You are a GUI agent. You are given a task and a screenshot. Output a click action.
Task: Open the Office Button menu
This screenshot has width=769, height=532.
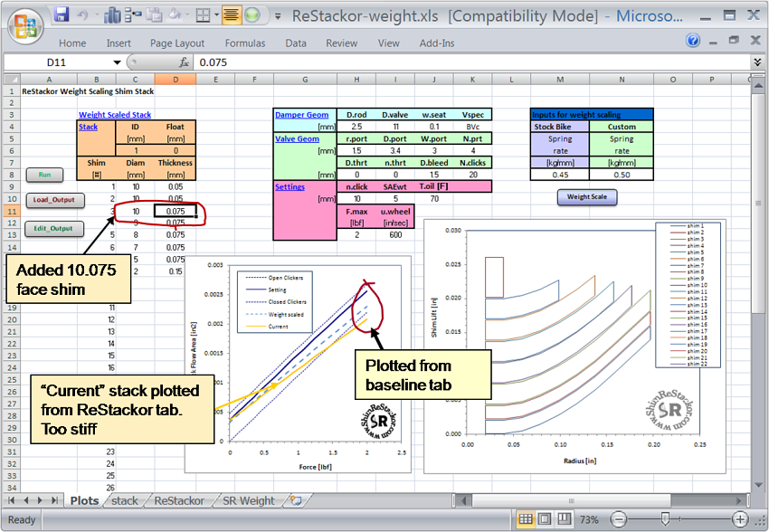coord(25,24)
